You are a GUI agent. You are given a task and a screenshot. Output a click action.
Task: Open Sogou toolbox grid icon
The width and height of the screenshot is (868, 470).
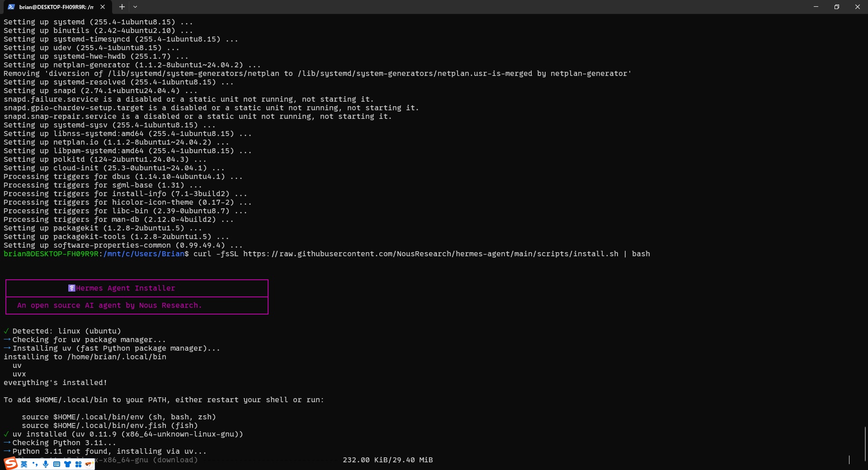pos(78,464)
